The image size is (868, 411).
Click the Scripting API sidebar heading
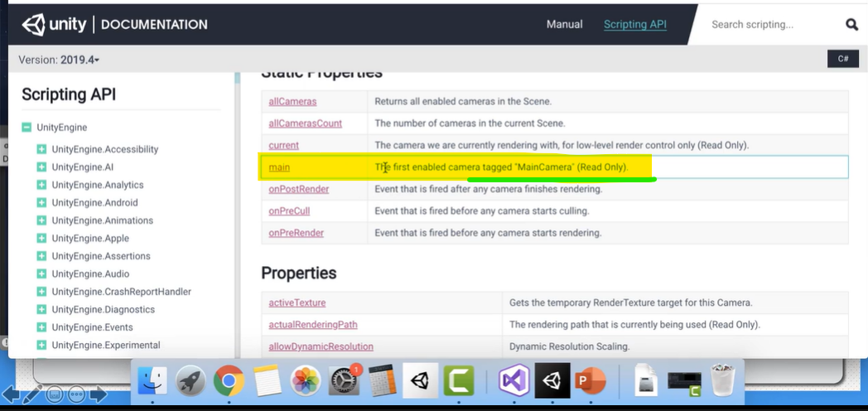tap(69, 94)
